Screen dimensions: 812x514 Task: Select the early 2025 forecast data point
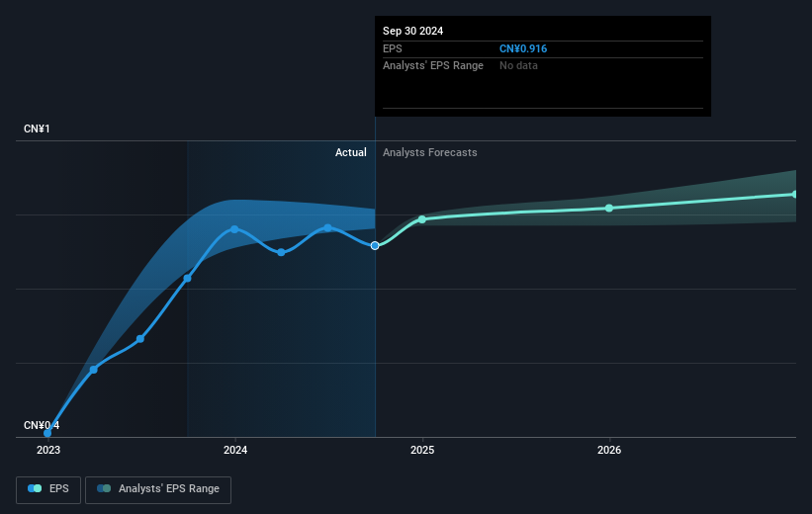[422, 219]
